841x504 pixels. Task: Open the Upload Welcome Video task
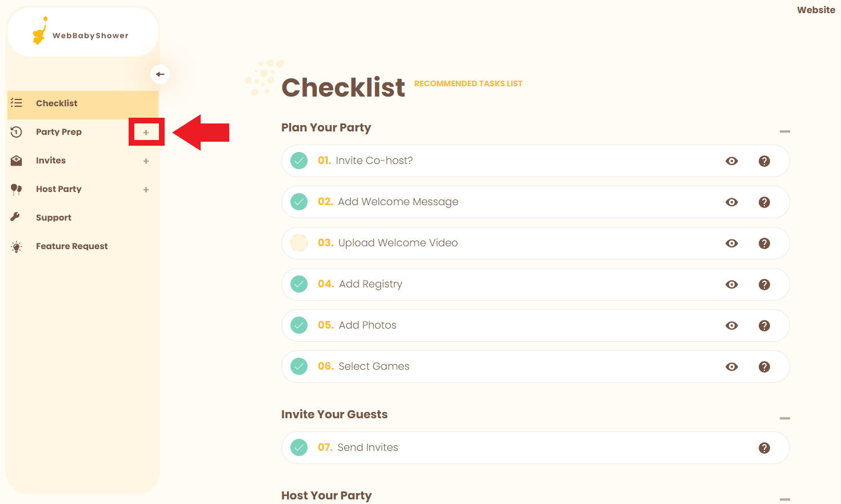398,243
